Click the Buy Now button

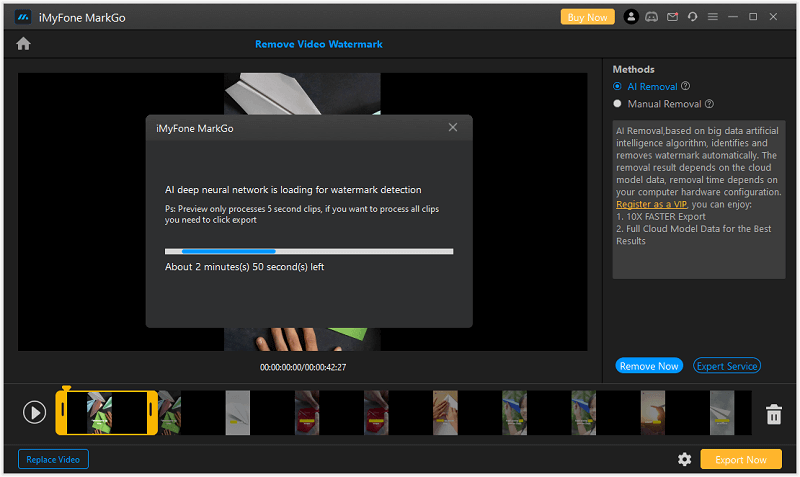click(587, 17)
